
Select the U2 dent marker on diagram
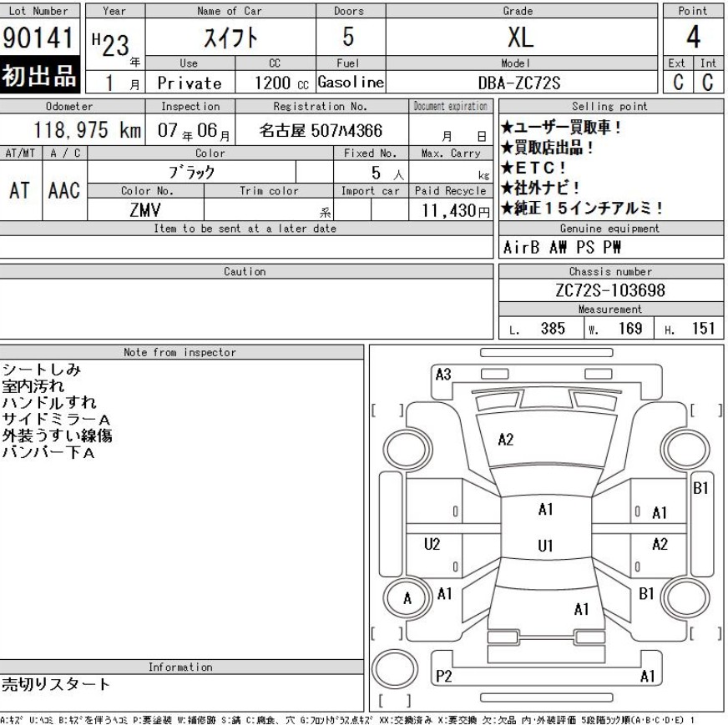click(431, 544)
